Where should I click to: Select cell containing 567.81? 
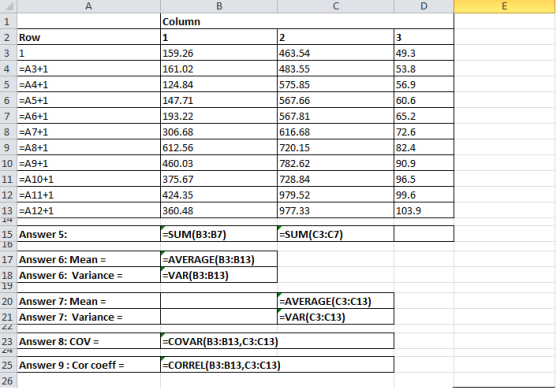pos(336,116)
